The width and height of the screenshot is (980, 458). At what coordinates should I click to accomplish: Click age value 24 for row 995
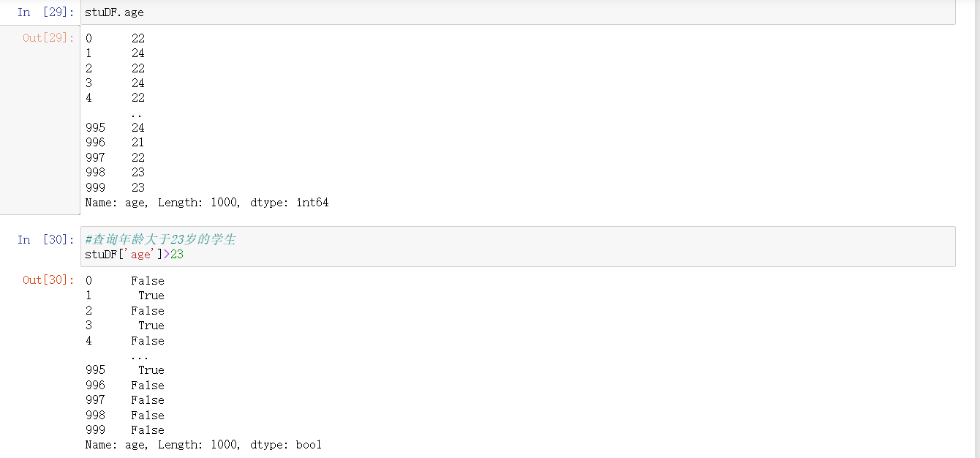138,128
